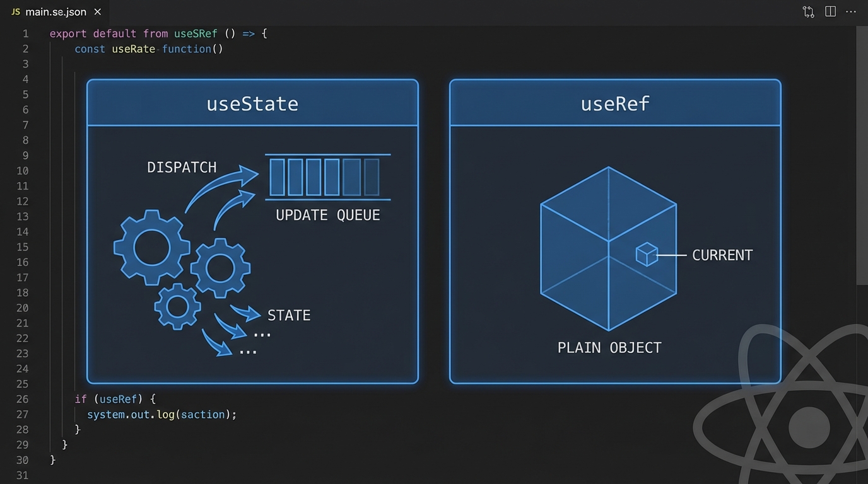Click line number 26 in the gutter
868x484 pixels.
pyautogui.click(x=22, y=399)
